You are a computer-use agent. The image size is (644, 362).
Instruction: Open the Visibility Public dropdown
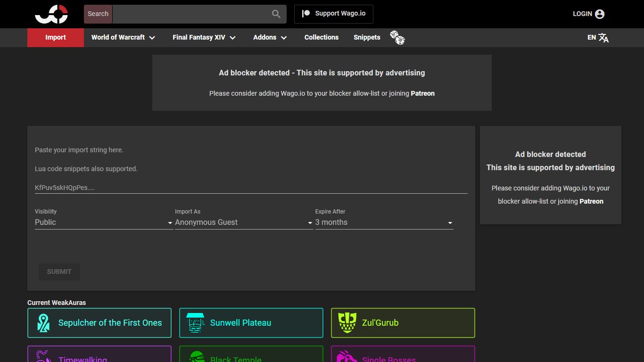click(104, 222)
